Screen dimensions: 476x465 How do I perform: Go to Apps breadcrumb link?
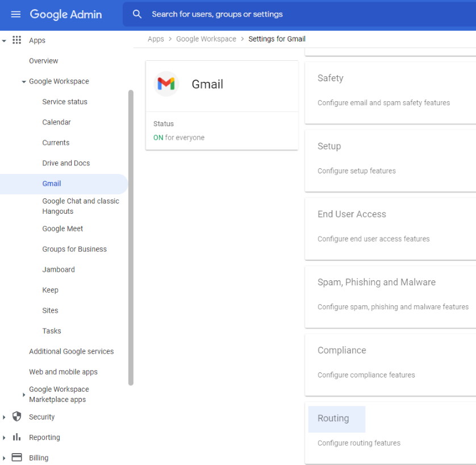[x=156, y=39]
